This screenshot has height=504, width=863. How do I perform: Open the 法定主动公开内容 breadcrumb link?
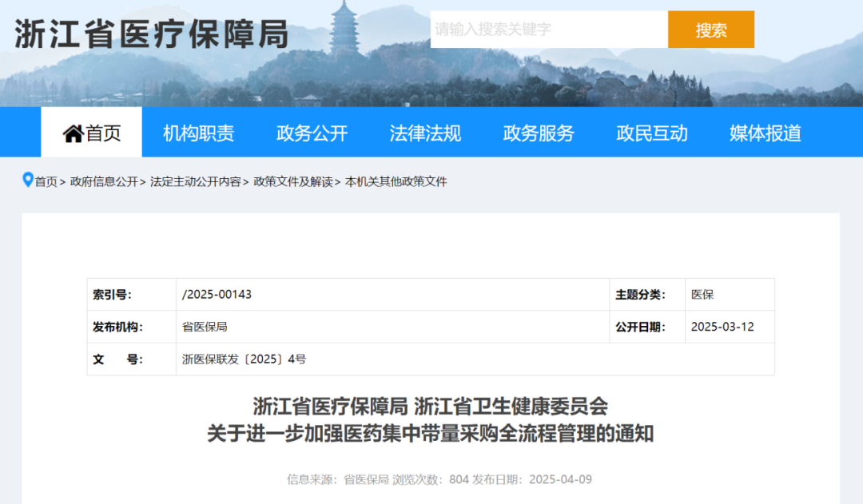coord(196,181)
